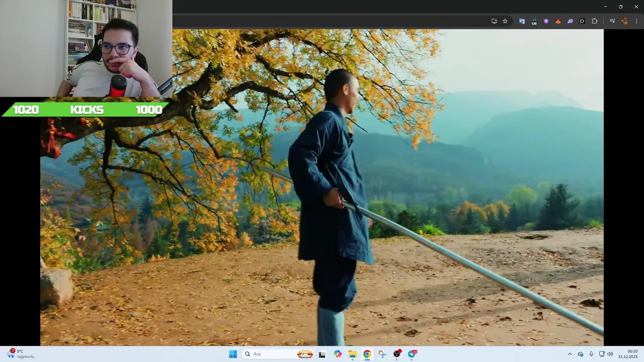644x362 pixels.
Task: Open the Chrome profile avatar
Action: [x=624, y=21]
